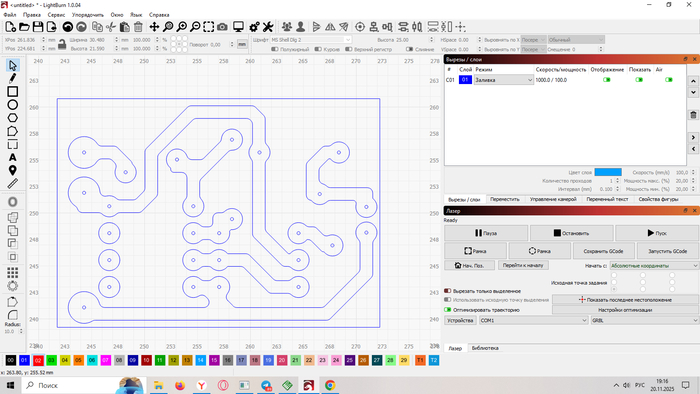
Task: Click the 'Остановить' button
Action: 571,233
